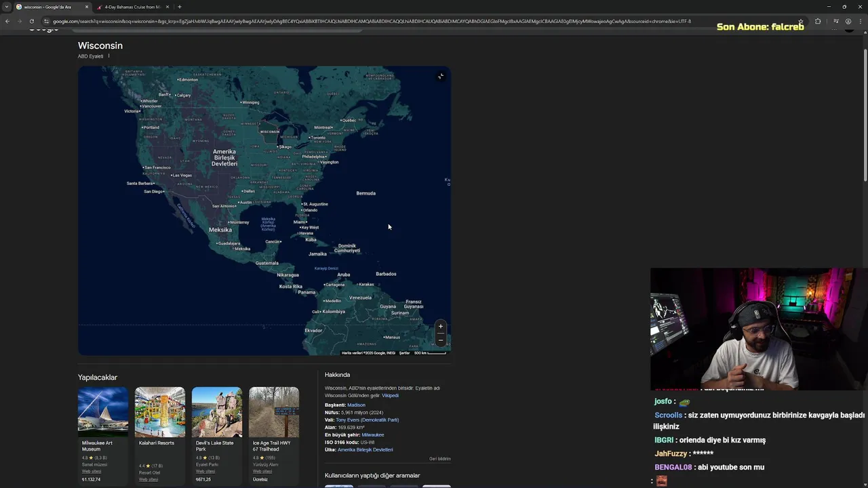Click the browser forward arrow

pyautogui.click(x=19, y=21)
